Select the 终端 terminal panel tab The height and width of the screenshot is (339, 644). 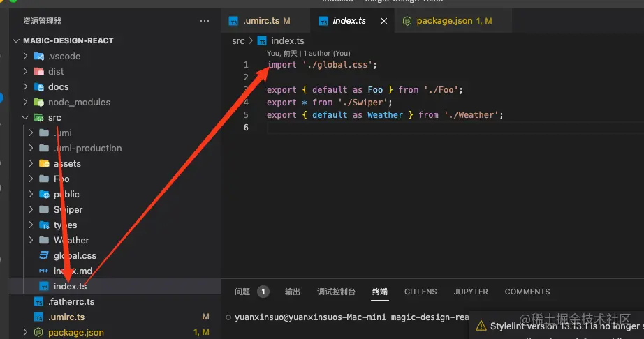pos(380,292)
